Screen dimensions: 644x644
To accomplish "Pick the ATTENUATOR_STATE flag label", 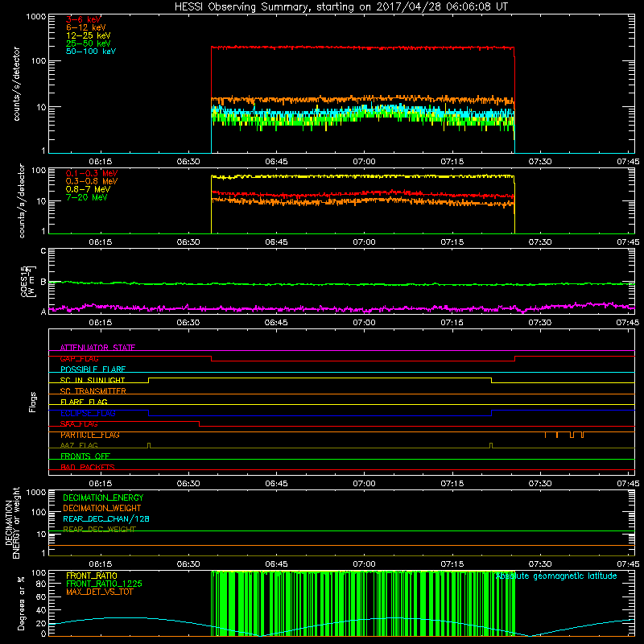I will pyautogui.click(x=97, y=348).
